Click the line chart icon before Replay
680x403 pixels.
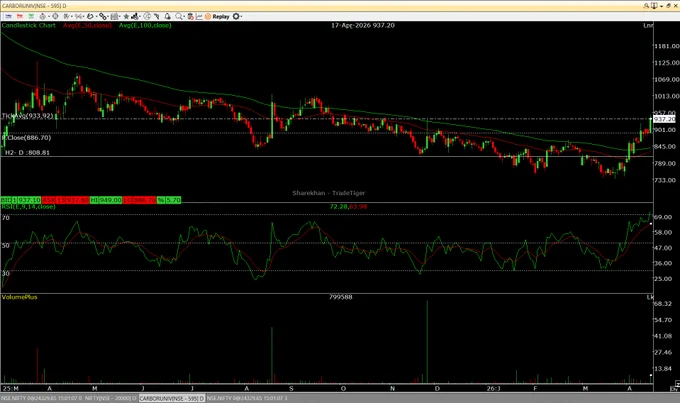tap(199, 16)
